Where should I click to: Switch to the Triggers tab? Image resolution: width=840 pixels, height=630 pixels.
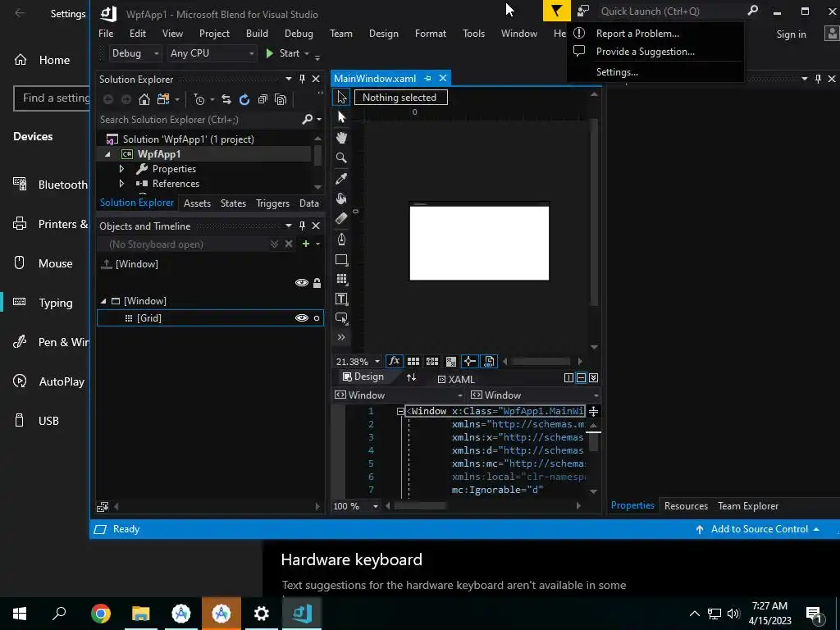(272, 203)
